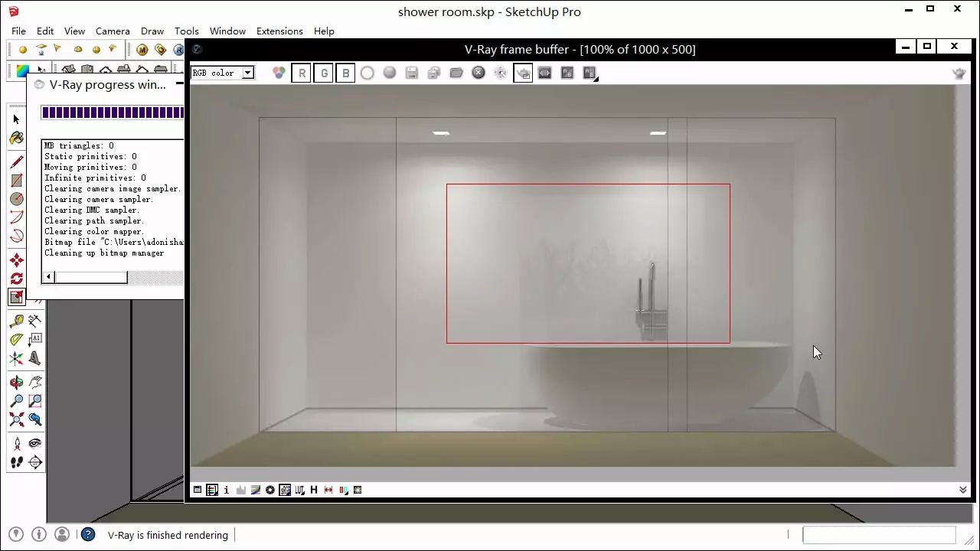Open the Camera menu
Screen dimensions: 980x551
click(113, 31)
